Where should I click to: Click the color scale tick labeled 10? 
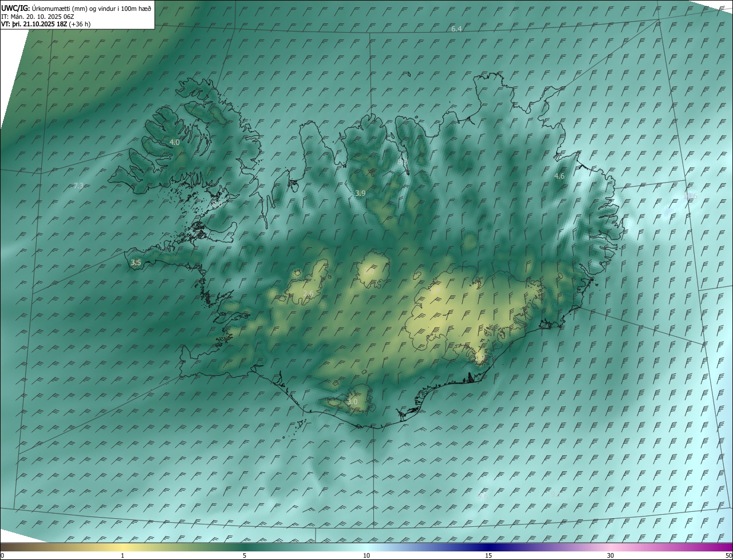click(366, 556)
